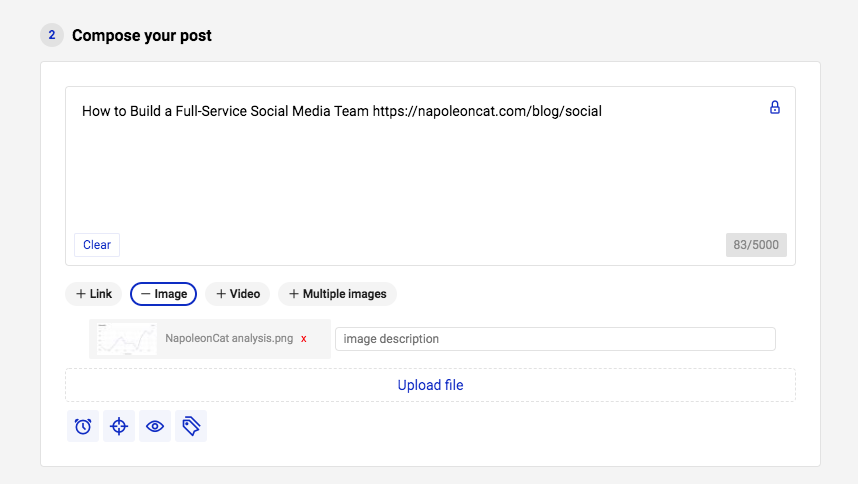Click the 83/5000 character counter

click(756, 245)
